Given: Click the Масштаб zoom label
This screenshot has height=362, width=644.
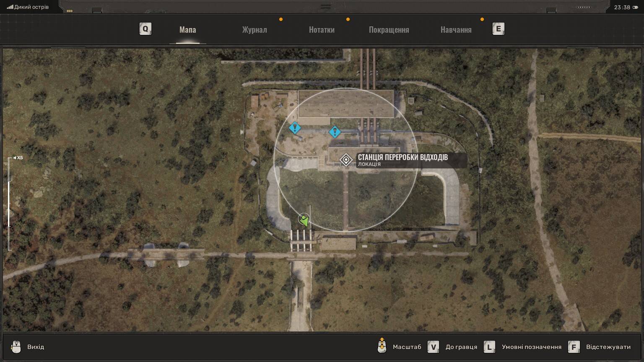Looking at the screenshot, I should [x=407, y=347].
